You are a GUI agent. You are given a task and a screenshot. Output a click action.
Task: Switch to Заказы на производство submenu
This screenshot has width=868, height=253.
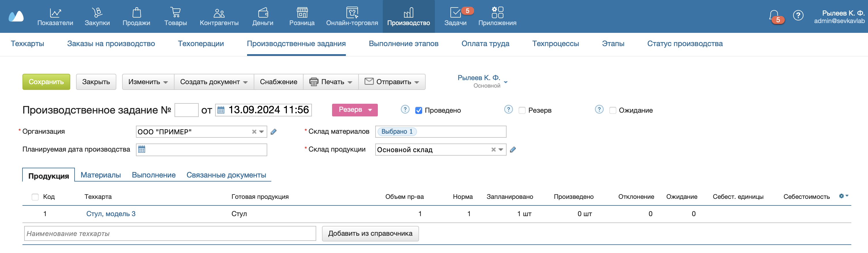111,44
